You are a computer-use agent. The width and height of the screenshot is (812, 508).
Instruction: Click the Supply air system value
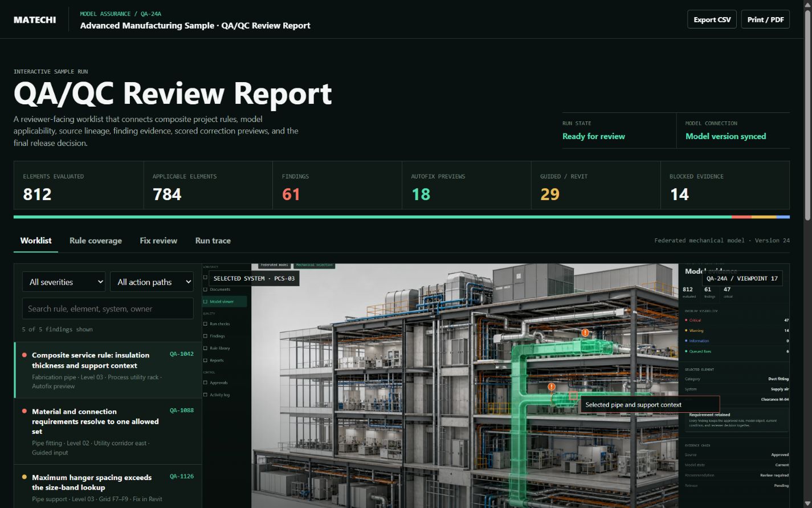point(780,389)
